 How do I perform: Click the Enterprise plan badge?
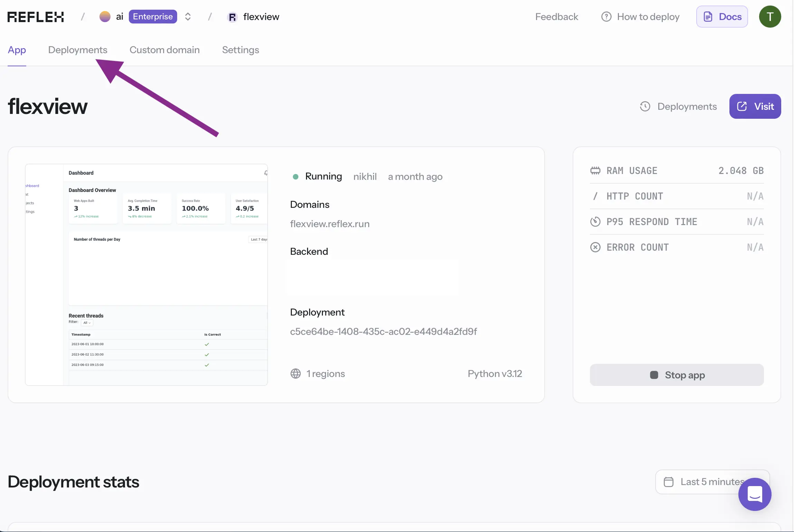153,17
